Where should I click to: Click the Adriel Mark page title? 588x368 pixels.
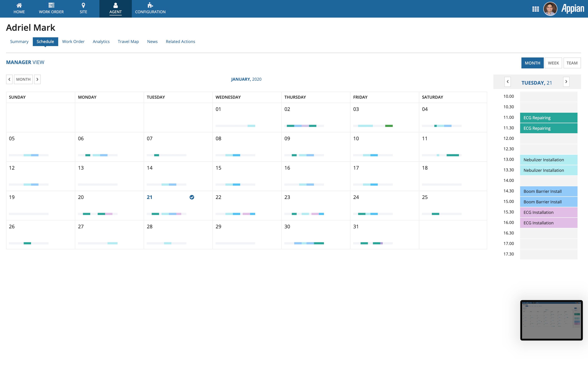coord(31,28)
